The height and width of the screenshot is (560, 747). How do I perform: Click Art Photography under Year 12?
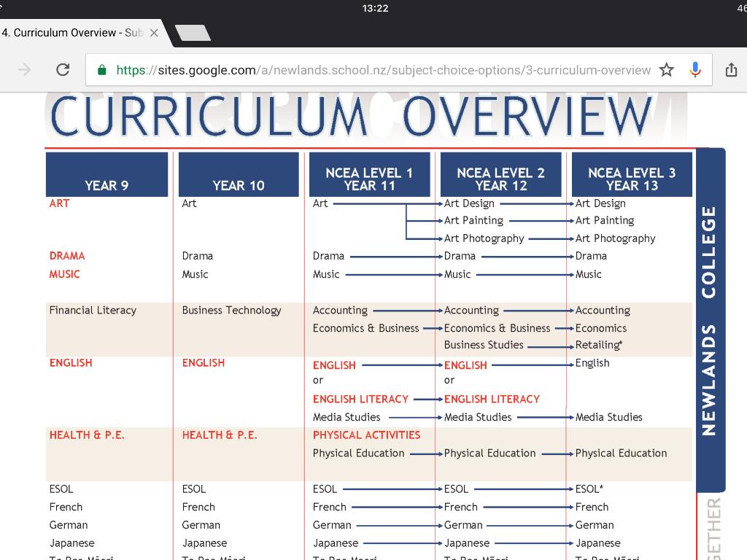[484, 238]
